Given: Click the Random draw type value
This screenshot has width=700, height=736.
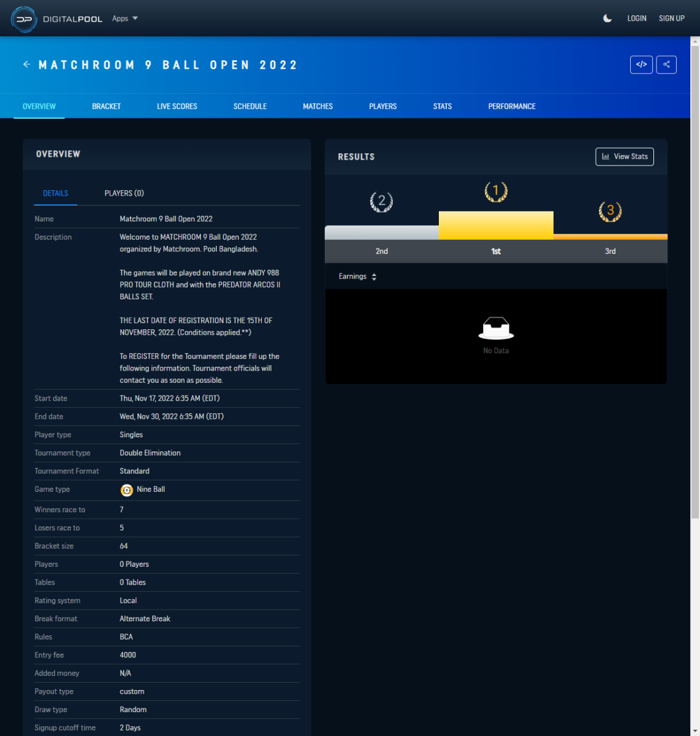Looking at the screenshot, I should [133, 710].
